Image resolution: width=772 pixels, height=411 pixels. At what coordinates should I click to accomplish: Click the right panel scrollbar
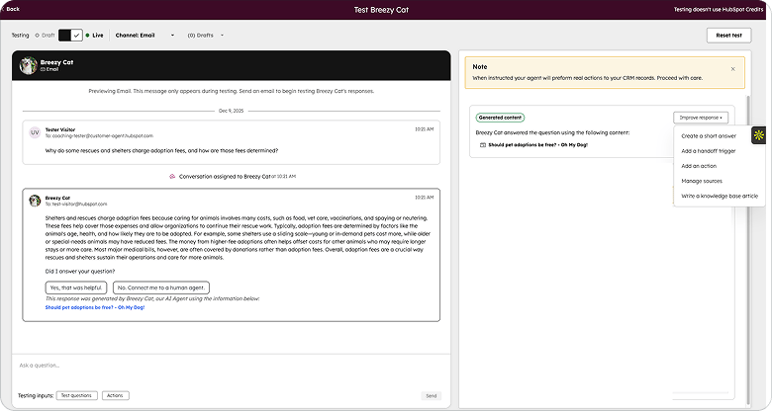coord(748,249)
